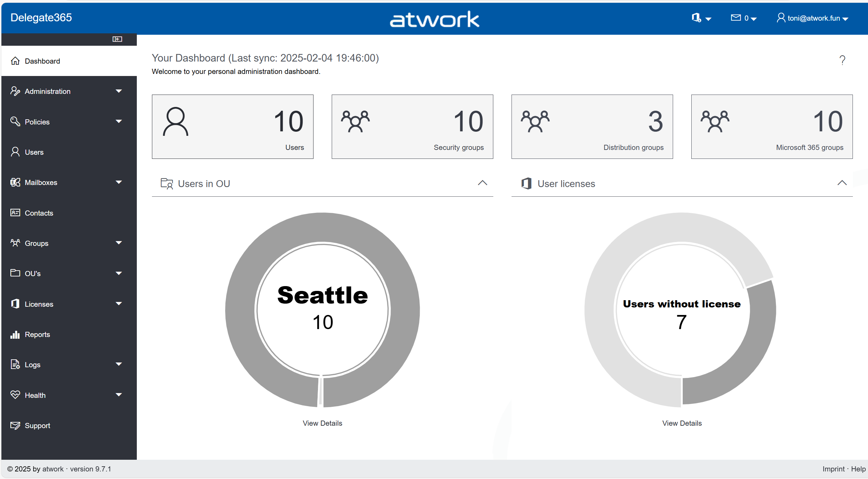Open the Imprint link in the footer
The image size is (868, 479).
click(833, 469)
